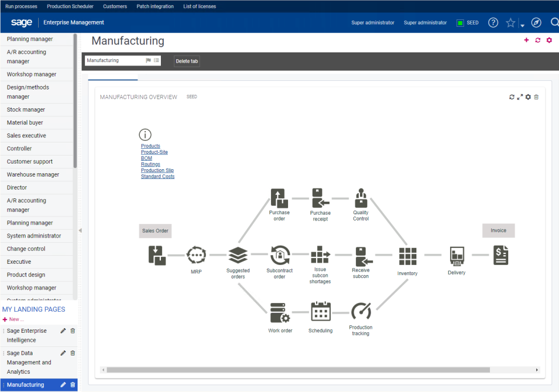The image size is (559, 392).
Task: Click the Delivery icon in the flowchart
Action: click(456, 256)
